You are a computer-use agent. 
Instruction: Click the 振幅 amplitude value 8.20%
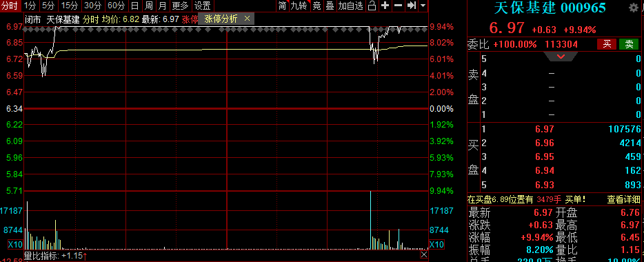(540, 250)
